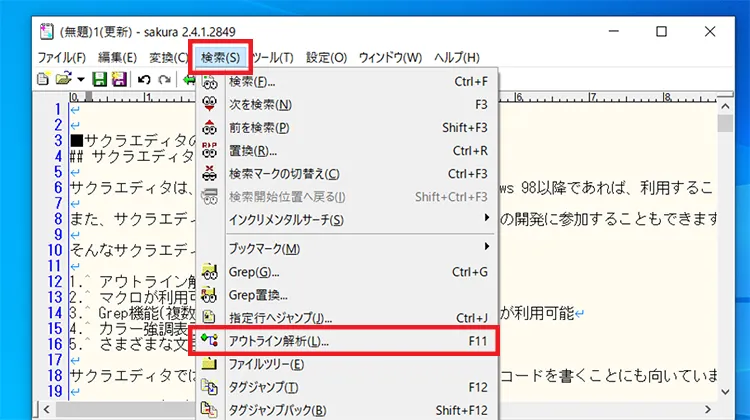Click the replace icon beside 置換(R)
The width and height of the screenshot is (750, 420).
pos(210,150)
